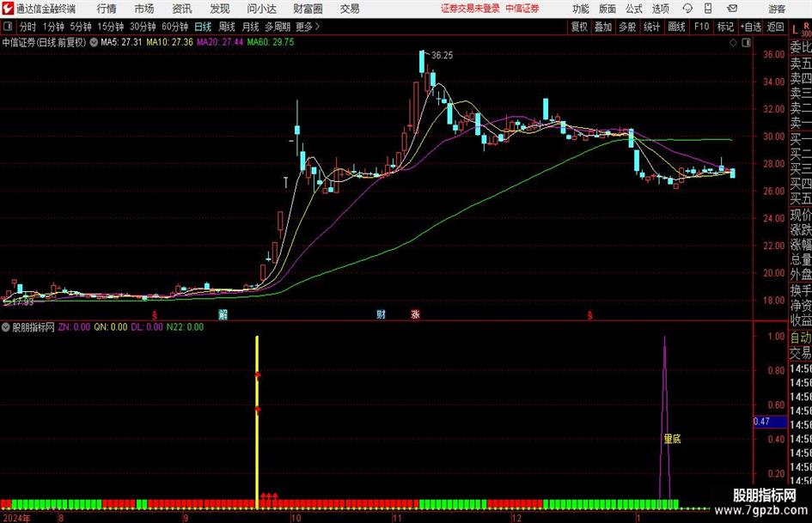The image size is (812, 523).
Task: Open the 问小达 menu
Action: 261,9
